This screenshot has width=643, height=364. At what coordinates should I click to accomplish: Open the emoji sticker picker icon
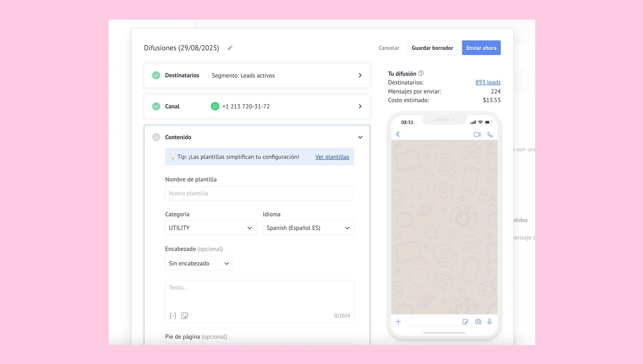click(x=184, y=316)
